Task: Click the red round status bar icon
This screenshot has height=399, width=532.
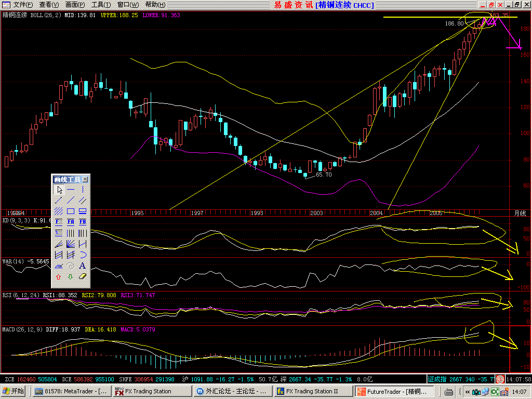Action: (500, 379)
